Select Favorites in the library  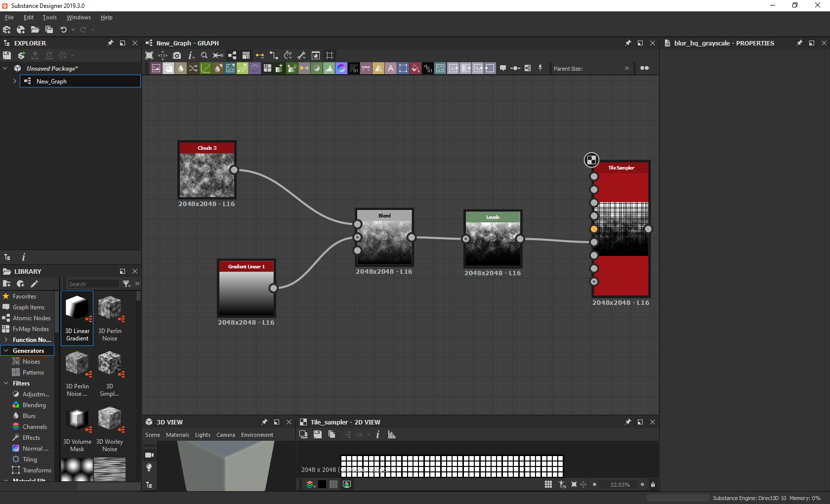(x=24, y=296)
